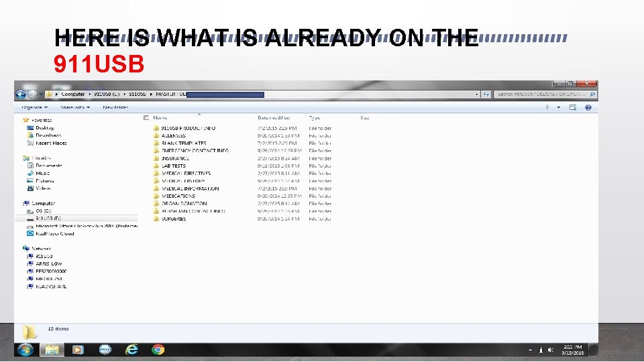Image resolution: width=644 pixels, height=362 pixels.
Task: Select the SURGERIES folder icon
Action: [156, 219]
